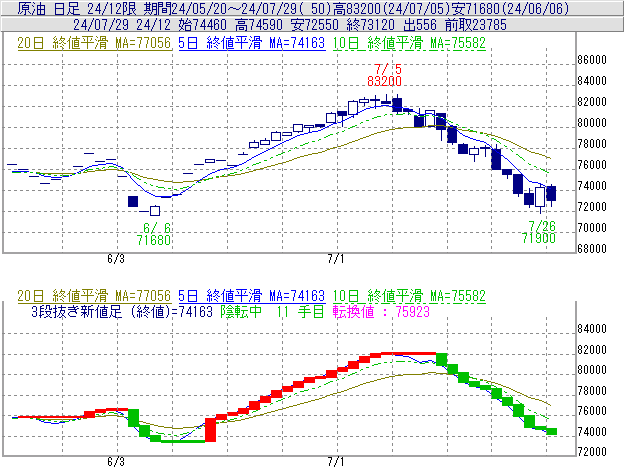
Task: Click the '6/3' date label under the three-line break chart
Action: pos(116,462)
